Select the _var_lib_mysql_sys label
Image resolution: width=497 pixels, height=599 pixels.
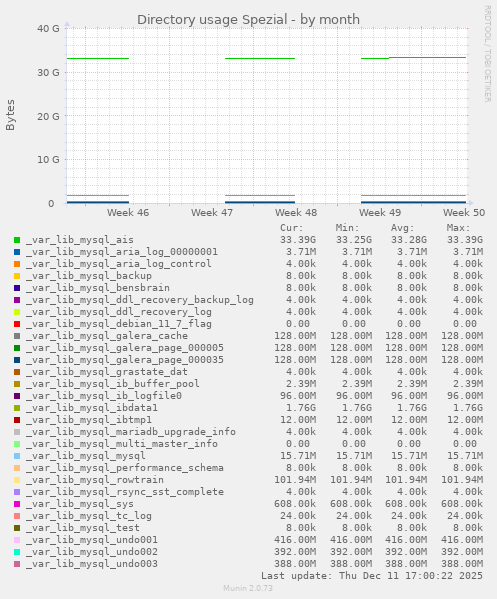(80, 504)
